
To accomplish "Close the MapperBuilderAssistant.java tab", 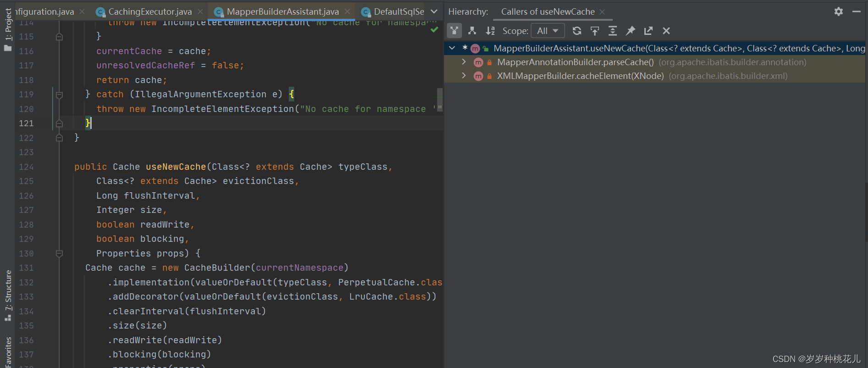I will coord(347,11).
